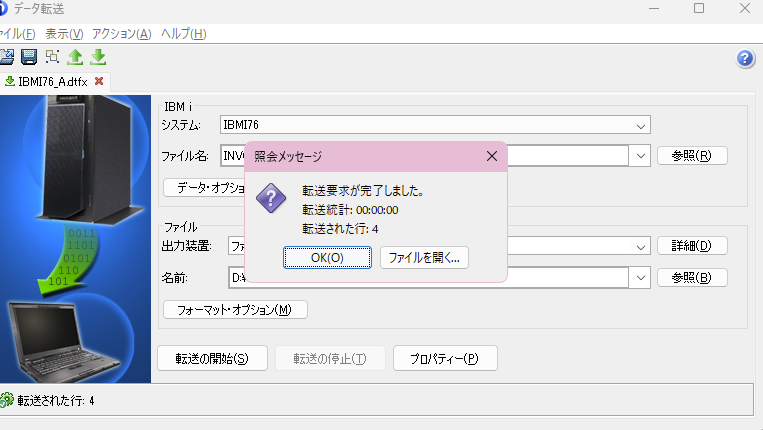The height and width of the screenshot is (430, 763).
Task: Click the application icon in title bar
Action: click(x=3, y=8)
